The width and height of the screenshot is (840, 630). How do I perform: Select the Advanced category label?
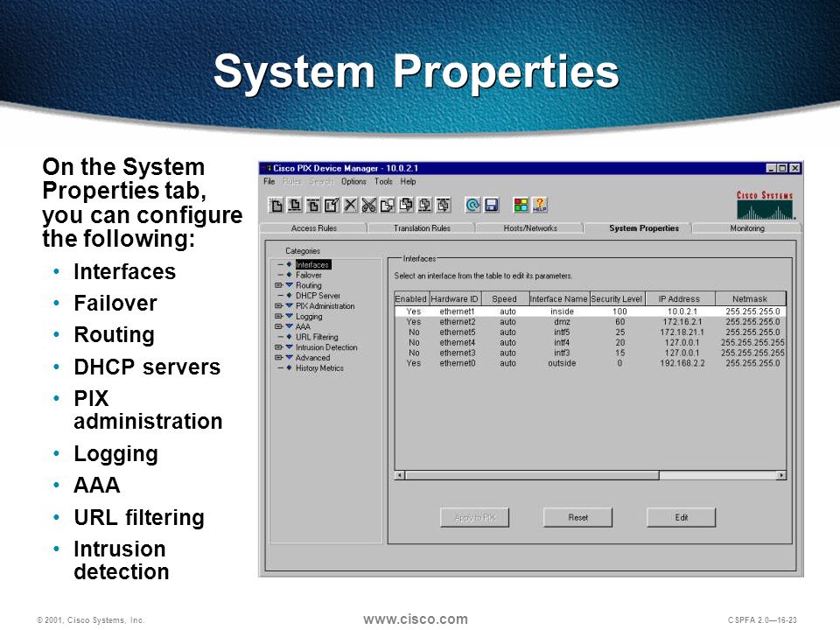pos(312,357)
